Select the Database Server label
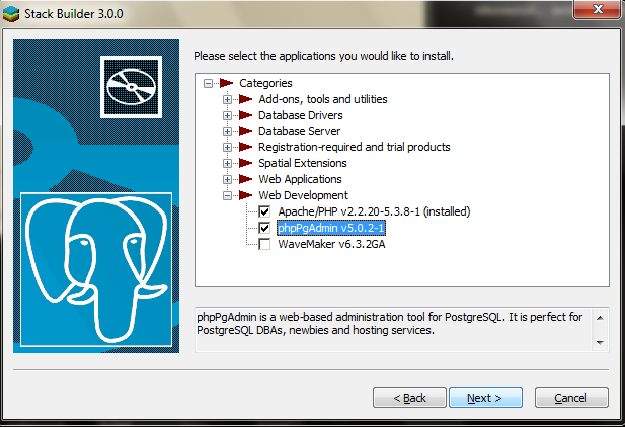 [x=299, y=131]
